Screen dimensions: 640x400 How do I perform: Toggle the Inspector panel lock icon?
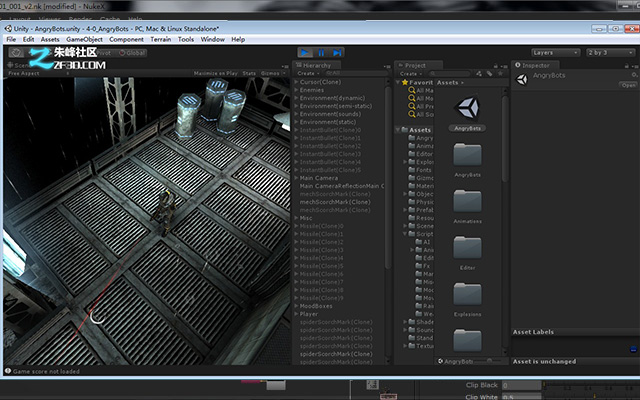[627, 66]
